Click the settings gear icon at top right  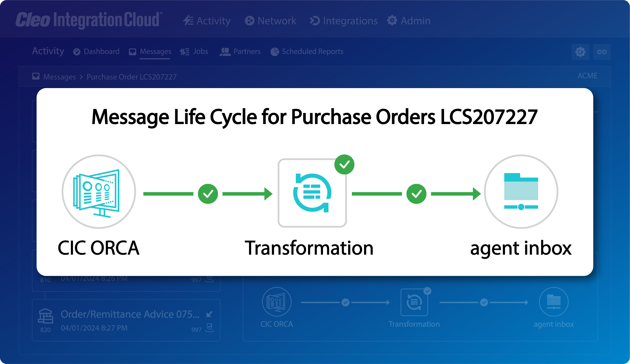point(580,52)
